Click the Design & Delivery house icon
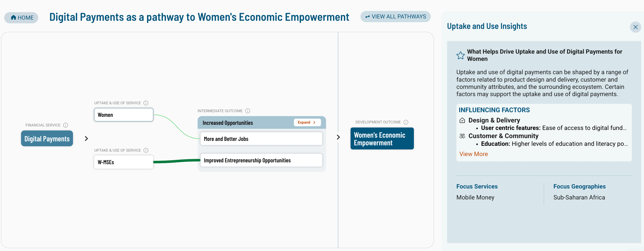 (x=462, y=120)
